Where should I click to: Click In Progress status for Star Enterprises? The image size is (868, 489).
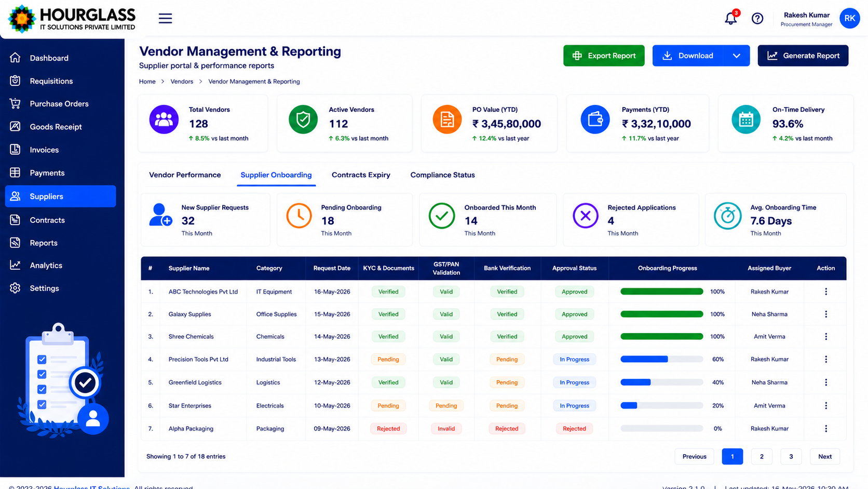pos(574,405)
